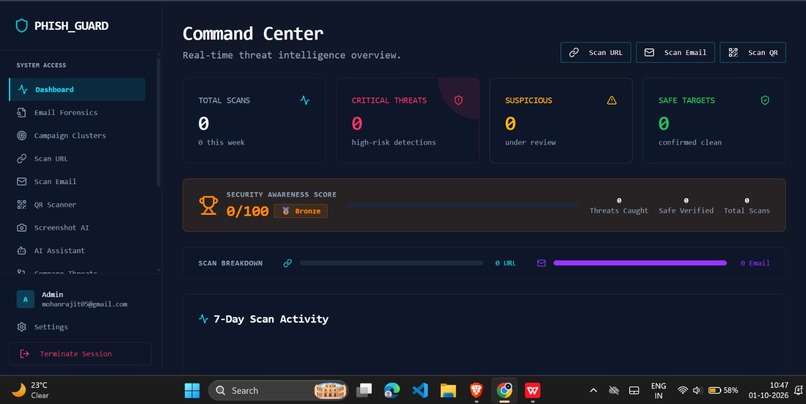
Task: Click the 7-Day Scan Activity pulse icon
Action: pos(204,319)
